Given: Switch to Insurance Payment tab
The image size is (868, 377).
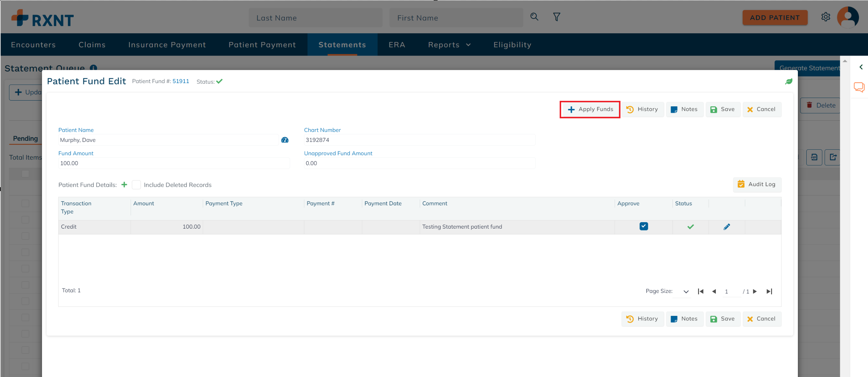Looking at the screenshot, I should click(x=167, y=45).
